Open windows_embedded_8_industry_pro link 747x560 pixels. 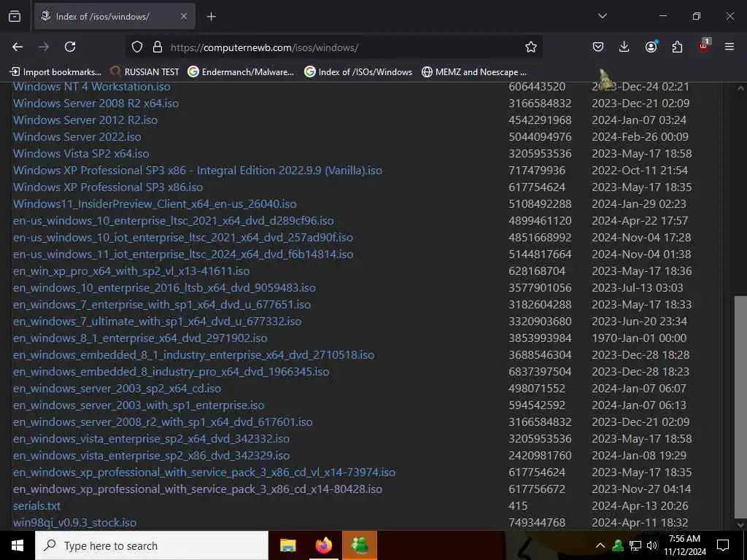point(171,371)
